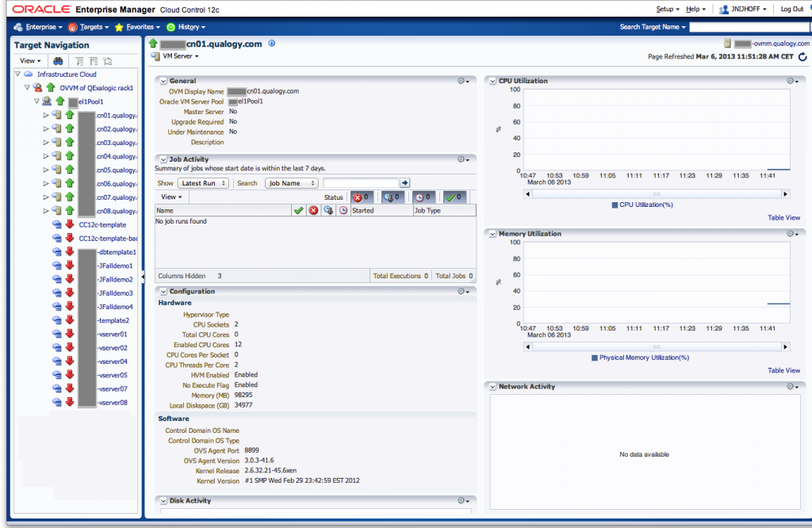Click the suspended jobs column header icon

(x=328, y=211)
